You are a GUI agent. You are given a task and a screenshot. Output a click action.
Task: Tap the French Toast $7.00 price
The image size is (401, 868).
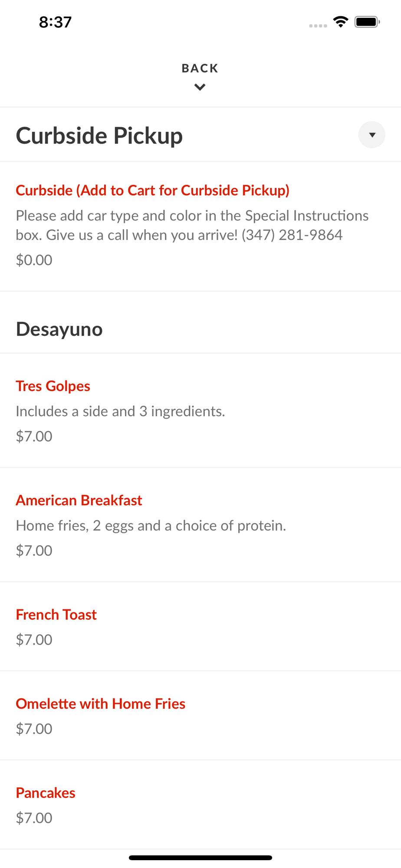(34, 640)
